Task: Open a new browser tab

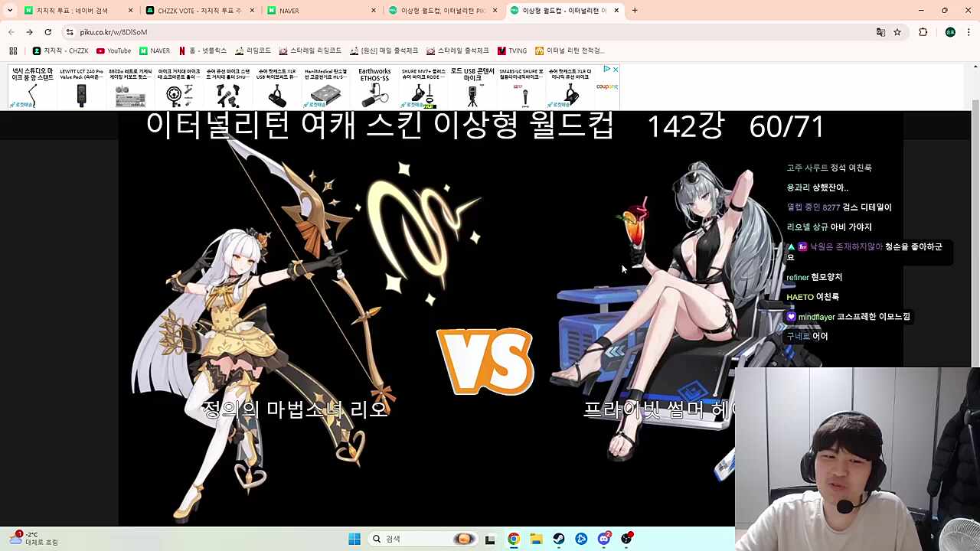Action: (x=635, y=11)
